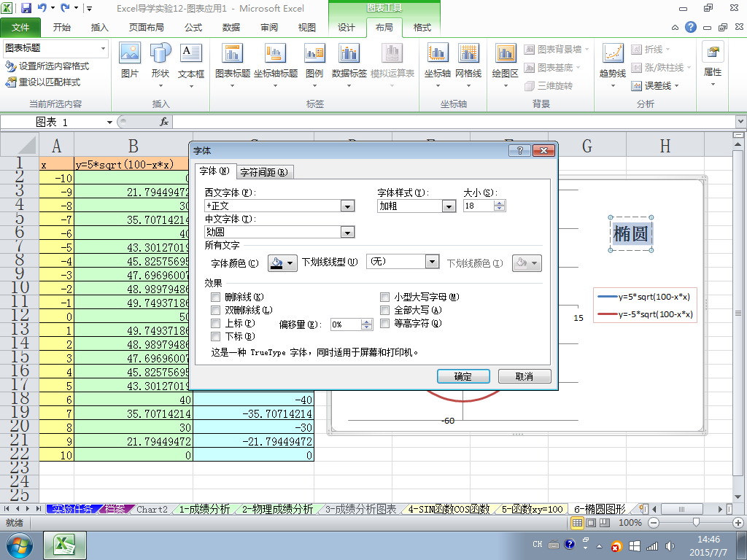Select the chart title 椭圆
This screenshot has width=747, height=560.
pos(630,234)
